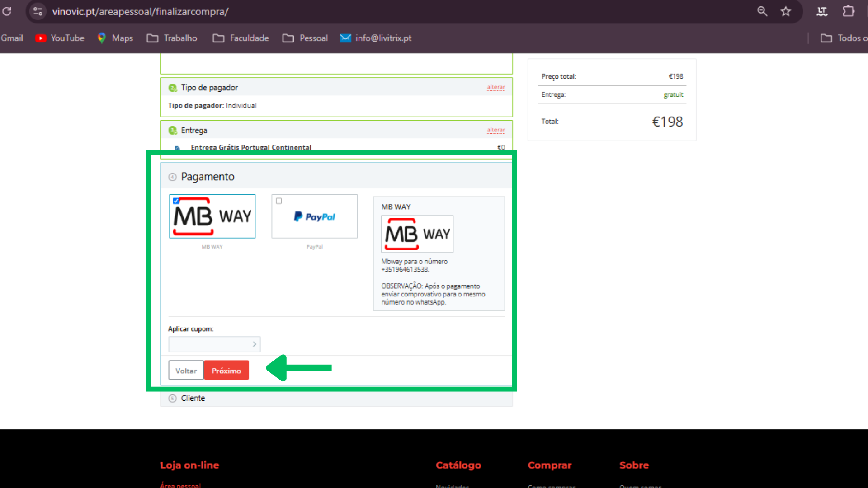Viewport: 868px width, 488px height.
Task: Select the MB WAY payment checkbox
Action: point(176,201)
